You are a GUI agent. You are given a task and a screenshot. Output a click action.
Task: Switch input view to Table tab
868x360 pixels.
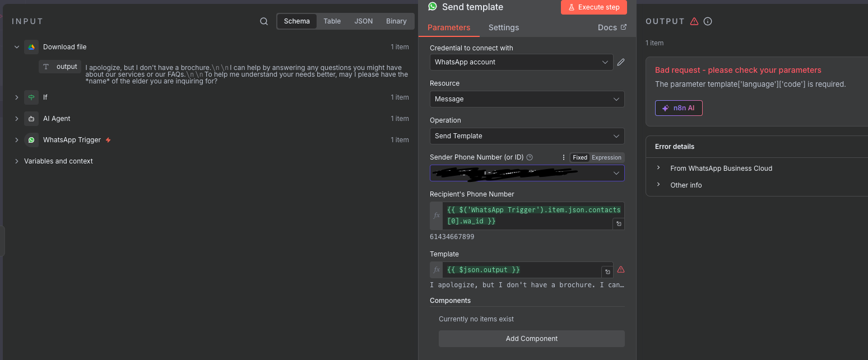click(332, 21)
